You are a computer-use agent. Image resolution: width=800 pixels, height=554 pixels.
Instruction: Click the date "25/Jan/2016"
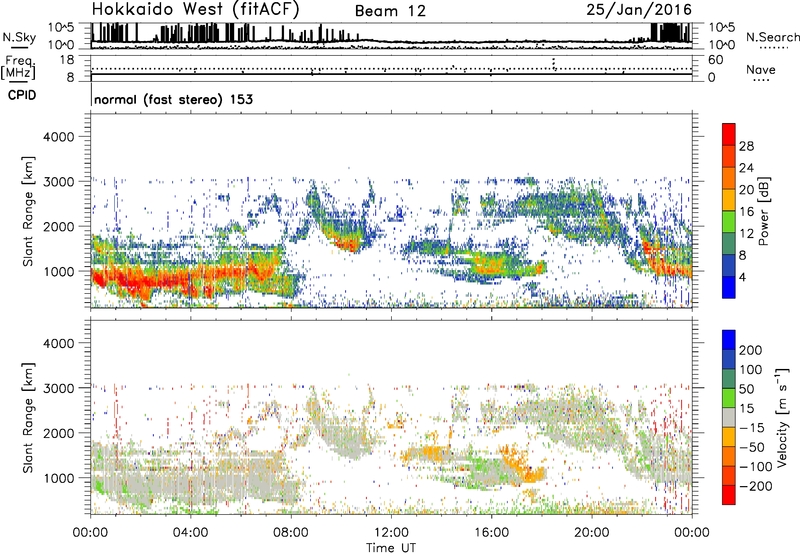coord(639,9)
